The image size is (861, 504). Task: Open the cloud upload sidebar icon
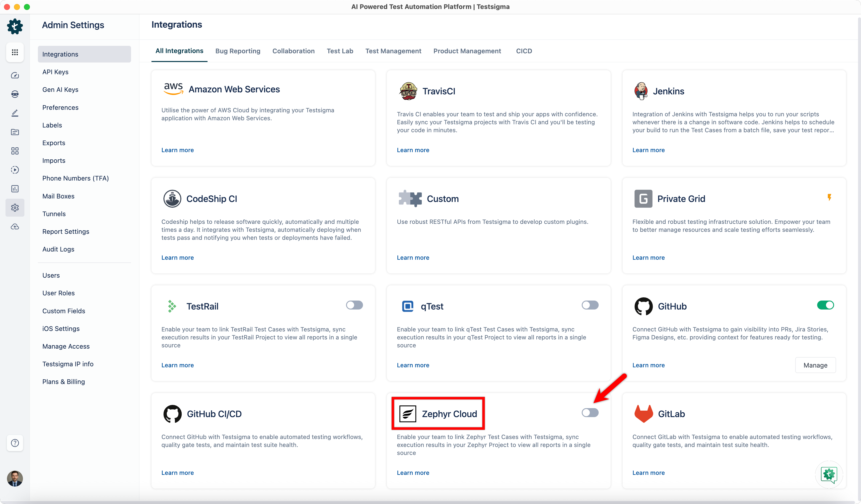pyautogui.click(x=15, y=226)
